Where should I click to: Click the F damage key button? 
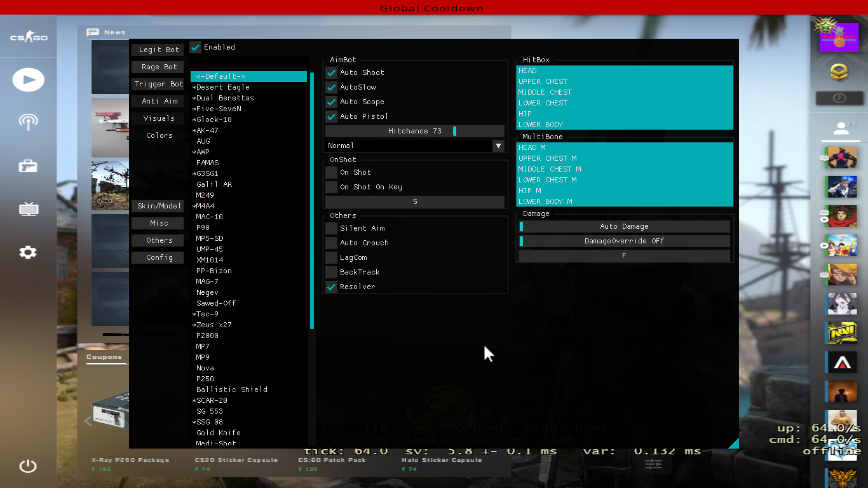coord(624,255)
